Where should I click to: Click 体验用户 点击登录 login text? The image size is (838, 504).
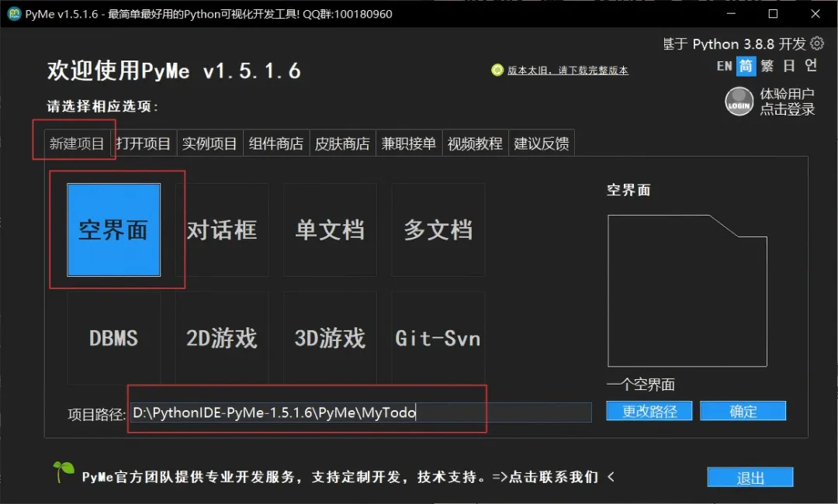(788, 102)
